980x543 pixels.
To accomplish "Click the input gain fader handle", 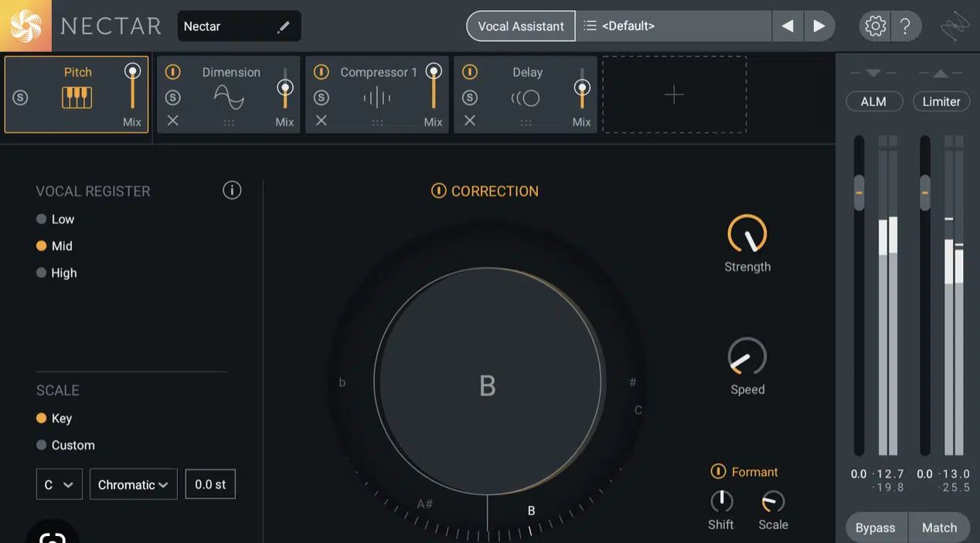I will tap(859, 192).
